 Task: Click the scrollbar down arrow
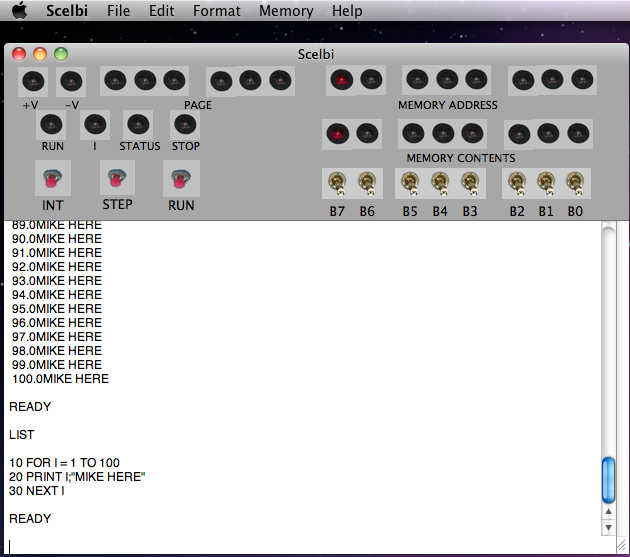point(608,528)
